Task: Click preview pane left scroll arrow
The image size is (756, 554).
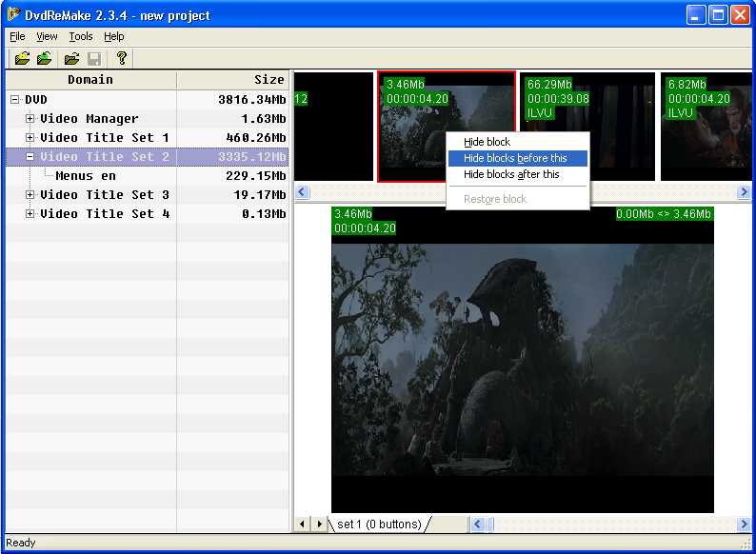Action: (477, 524)
